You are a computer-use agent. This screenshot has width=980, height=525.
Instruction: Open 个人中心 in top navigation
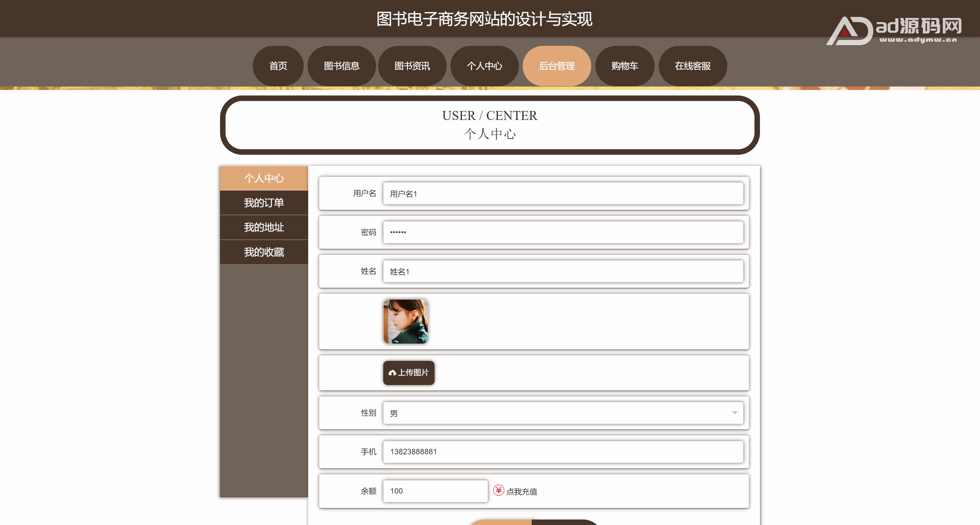tap(484, 66)
